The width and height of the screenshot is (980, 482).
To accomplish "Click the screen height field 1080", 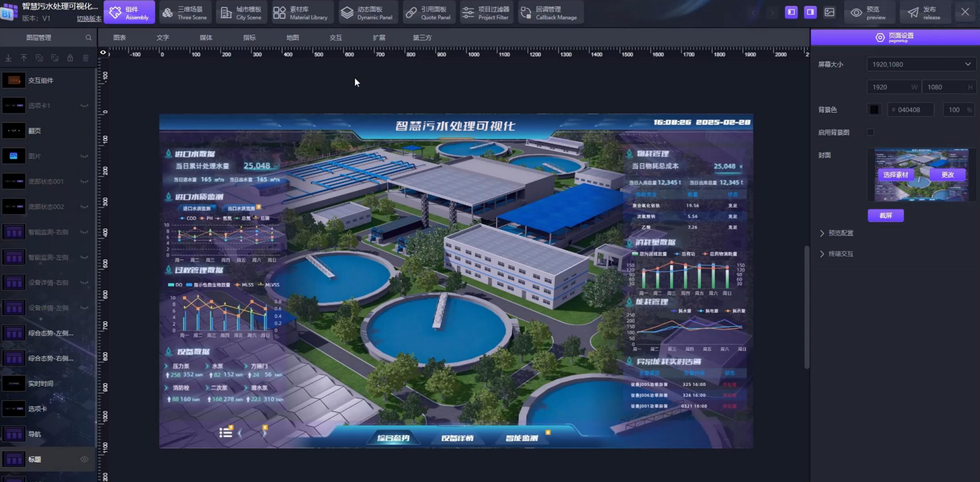I will click(949, 87).
